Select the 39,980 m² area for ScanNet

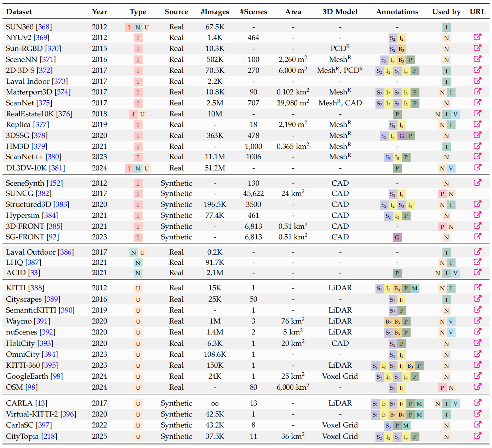(293, 103)
